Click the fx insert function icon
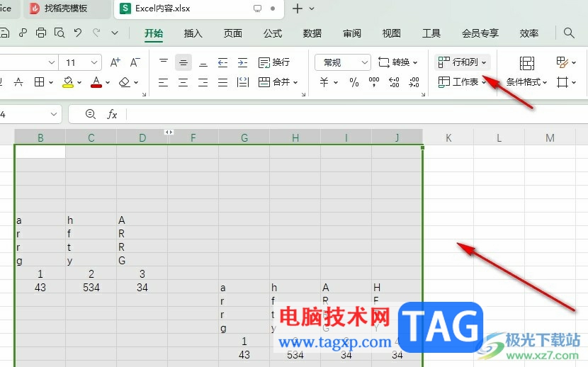This screenshot has height=367, width=588. 112,114
